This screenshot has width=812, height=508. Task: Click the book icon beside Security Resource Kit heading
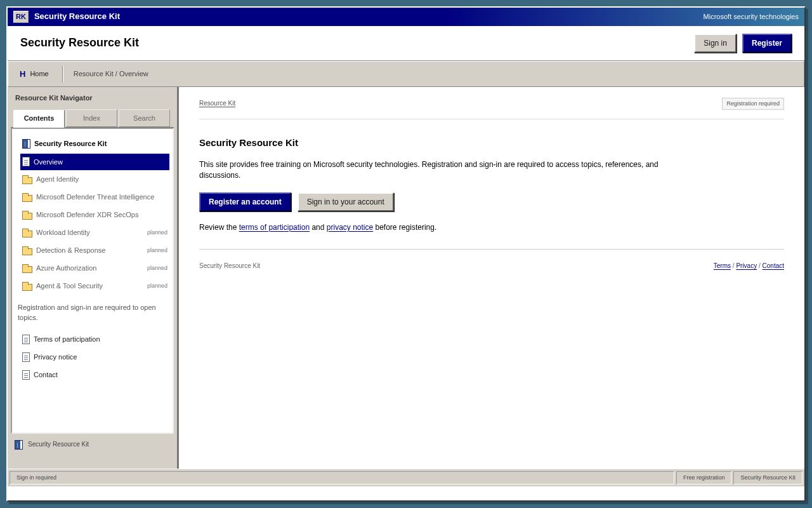coord(26,144)
